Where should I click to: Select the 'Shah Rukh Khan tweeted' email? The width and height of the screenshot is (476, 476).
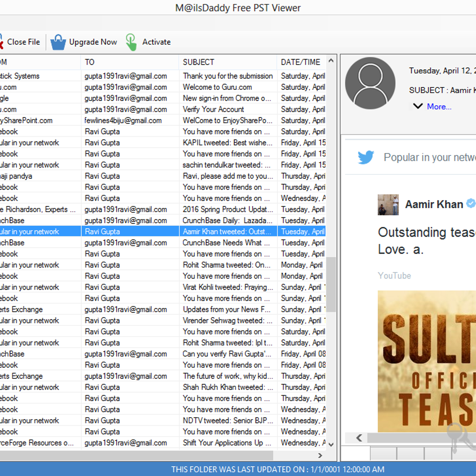(x=163, y=387)
